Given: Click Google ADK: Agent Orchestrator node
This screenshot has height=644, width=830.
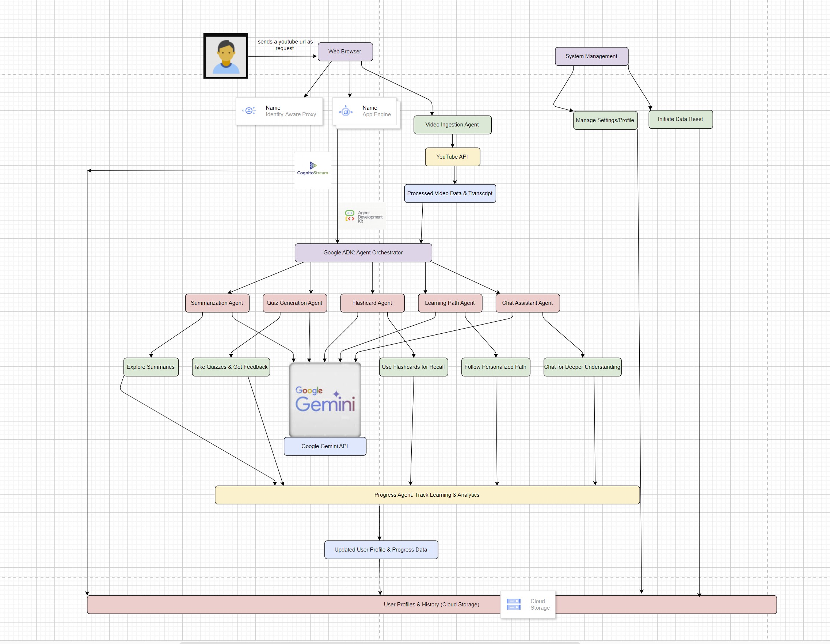Looking at the screenshot, I should click(x=363, y=253).
